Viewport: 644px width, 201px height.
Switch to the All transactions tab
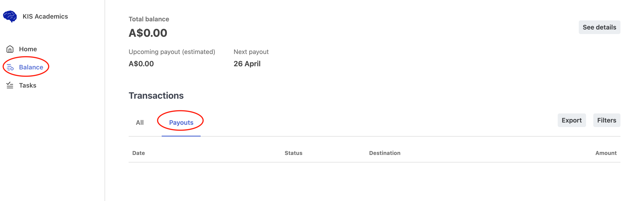140,123
